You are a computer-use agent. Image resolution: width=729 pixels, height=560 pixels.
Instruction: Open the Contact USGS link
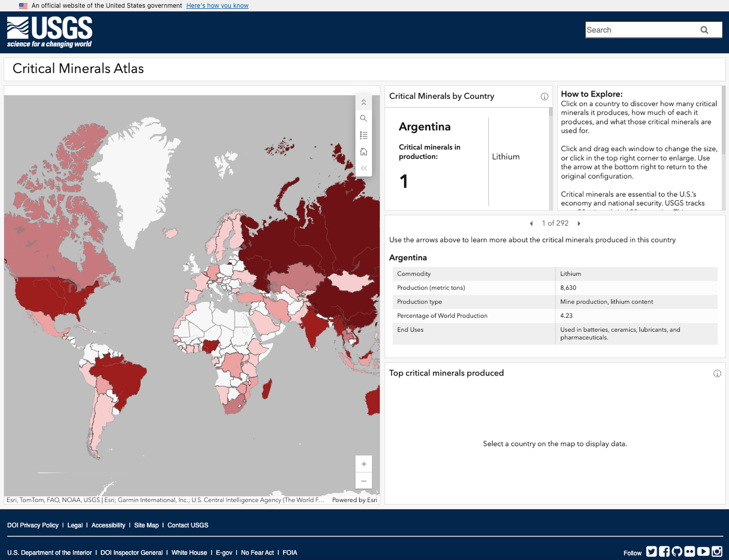coord(188,525)
